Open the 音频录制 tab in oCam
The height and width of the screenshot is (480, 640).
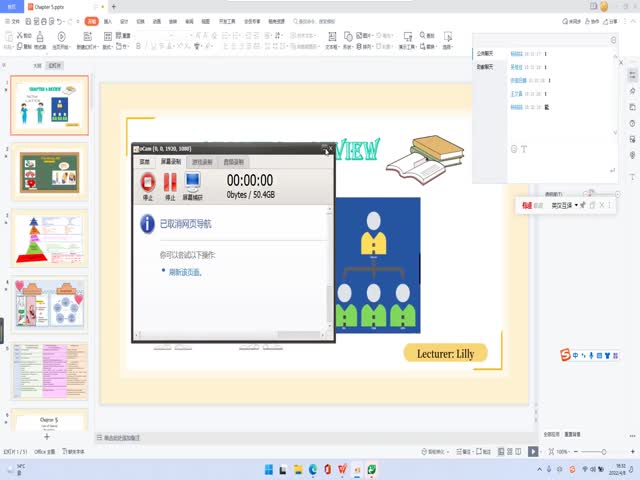tap(233, 161)
